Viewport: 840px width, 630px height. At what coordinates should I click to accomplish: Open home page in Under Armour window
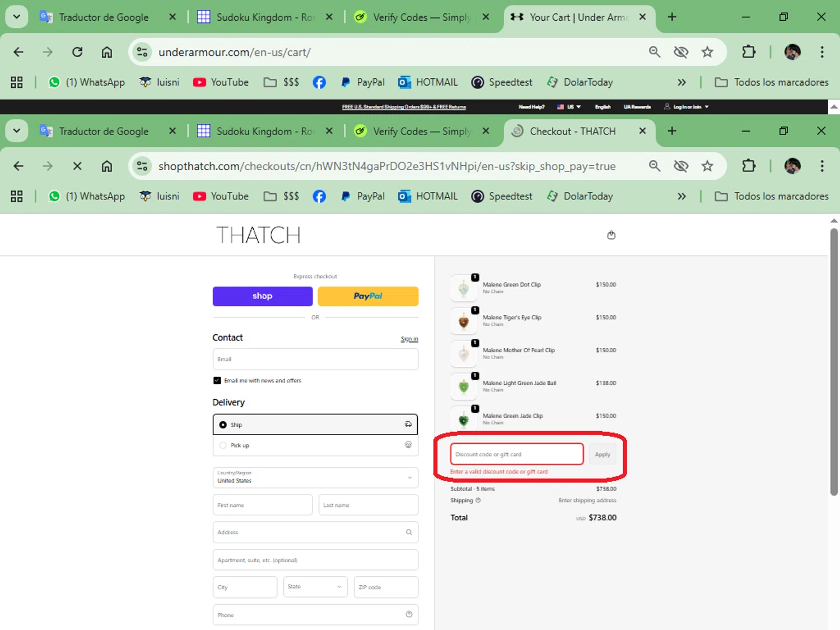coord(106,52)
